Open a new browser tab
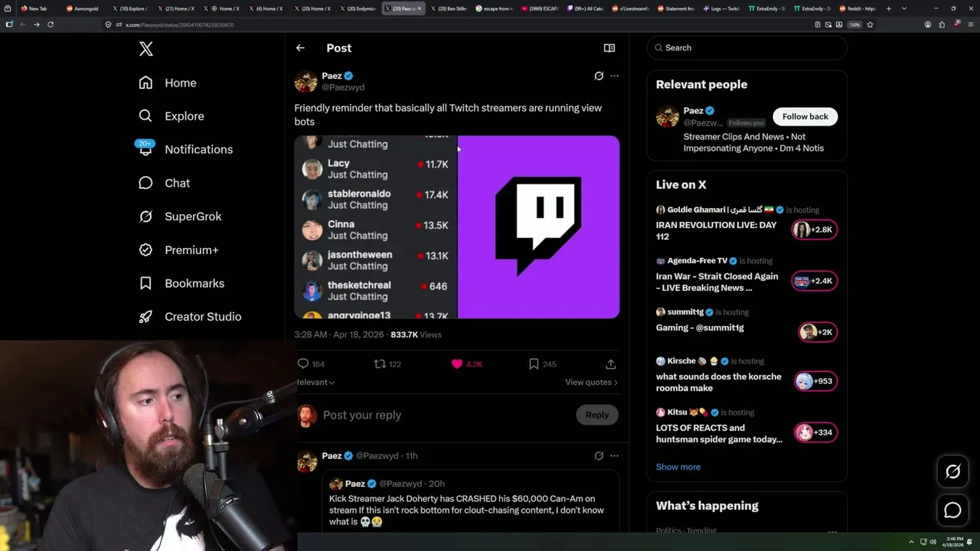 [888, 8]
